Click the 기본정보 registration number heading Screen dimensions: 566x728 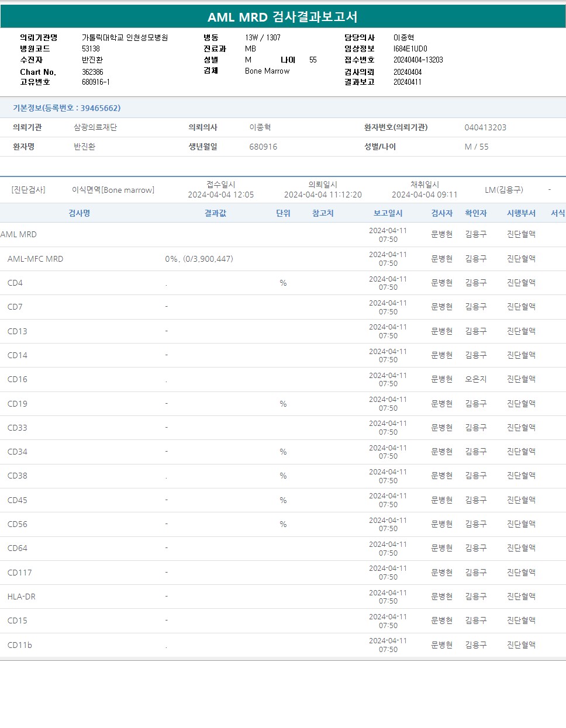pyautogui.click(x=67, y=108)
